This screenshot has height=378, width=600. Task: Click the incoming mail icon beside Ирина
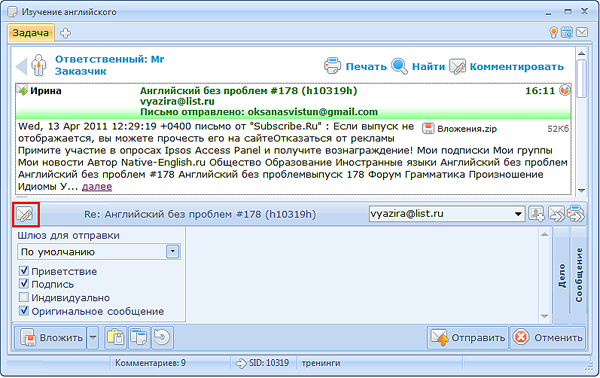[x=23, y=90]
